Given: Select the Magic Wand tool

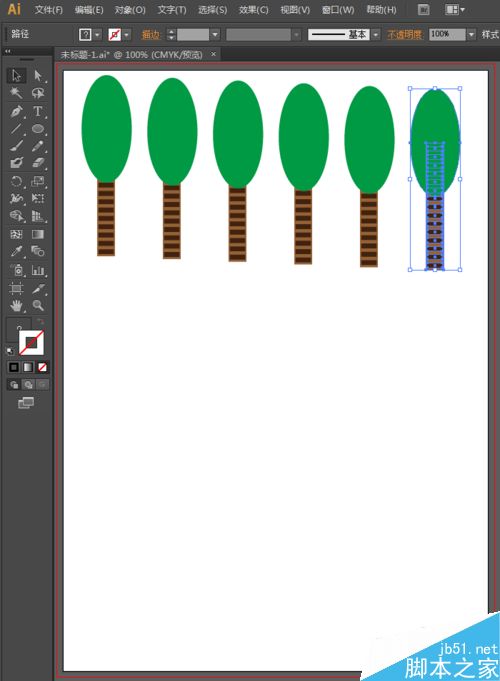Looking at the screenshot, I should tap(17, 93).
